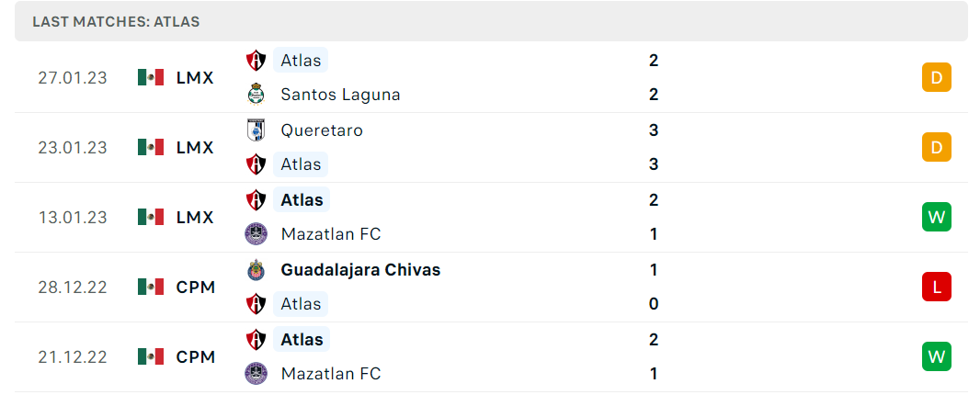
Task: Click Mazatlan FC crest in 13.01.23 match
Action: click(x=256, y=234)
